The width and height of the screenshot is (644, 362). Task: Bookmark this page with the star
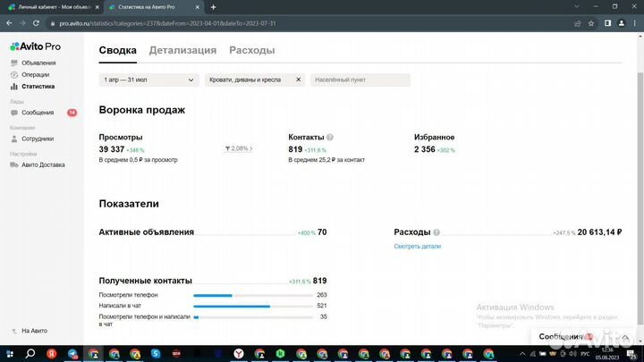click(591, 23)
